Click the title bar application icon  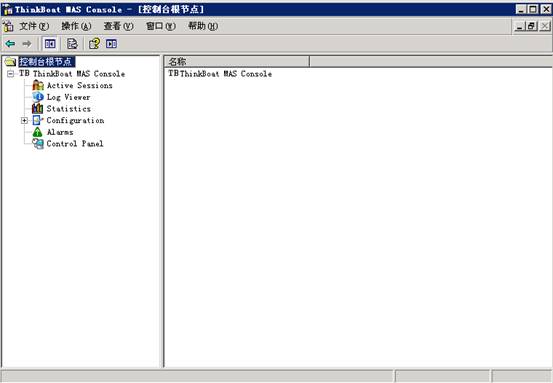7,10
